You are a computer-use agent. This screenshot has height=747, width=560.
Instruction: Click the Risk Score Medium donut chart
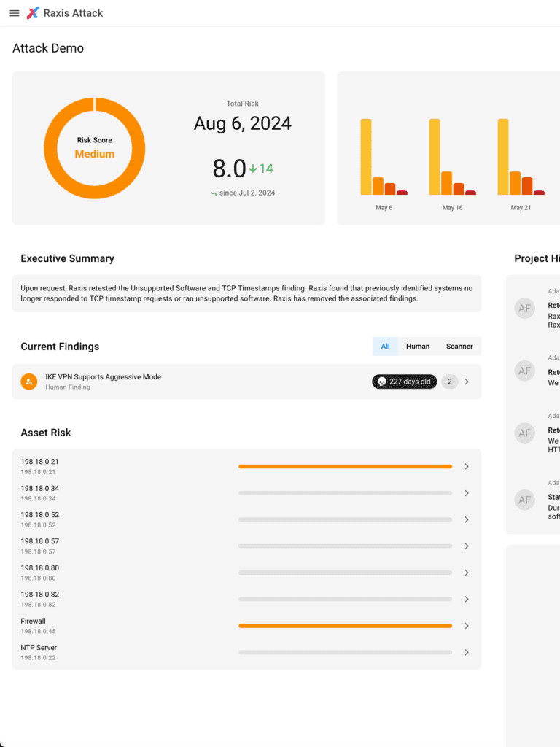click(x=95, y=148)
